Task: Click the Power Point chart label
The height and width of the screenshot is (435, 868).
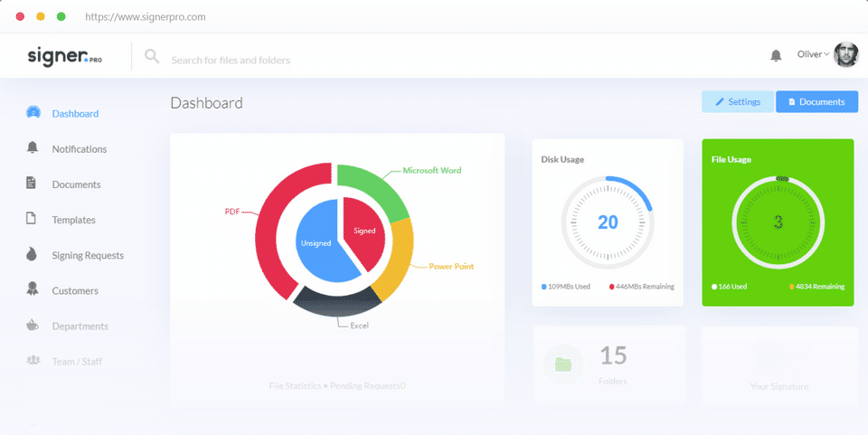Action: pyautogui.click(x=451, y=266)
